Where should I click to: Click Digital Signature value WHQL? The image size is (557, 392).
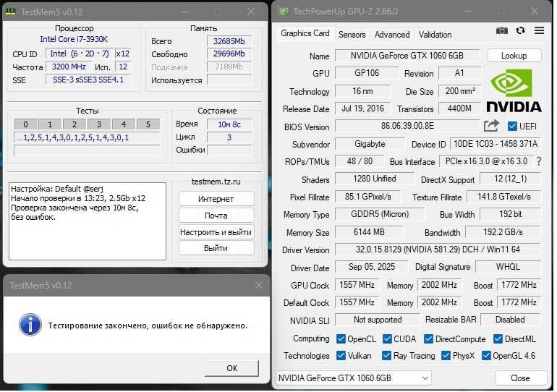point(508,267)
